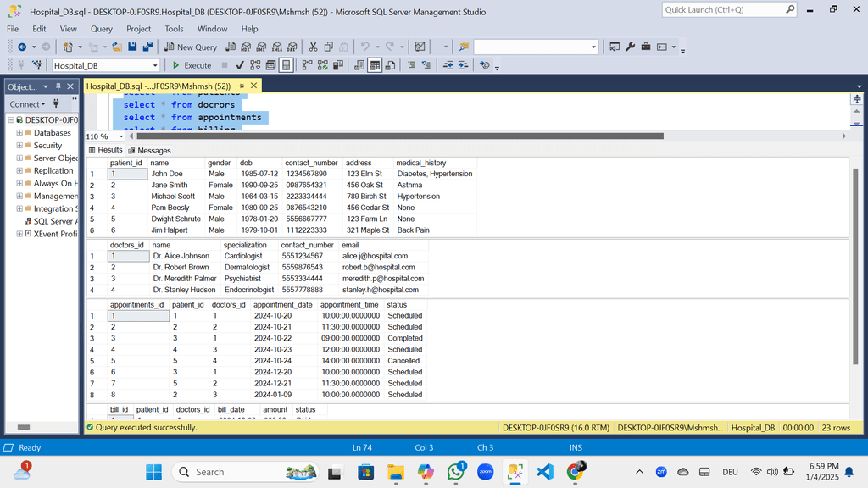868x488 pixels.
Task: Click the Find in Files icon
Action: click(x=464, y=47)
